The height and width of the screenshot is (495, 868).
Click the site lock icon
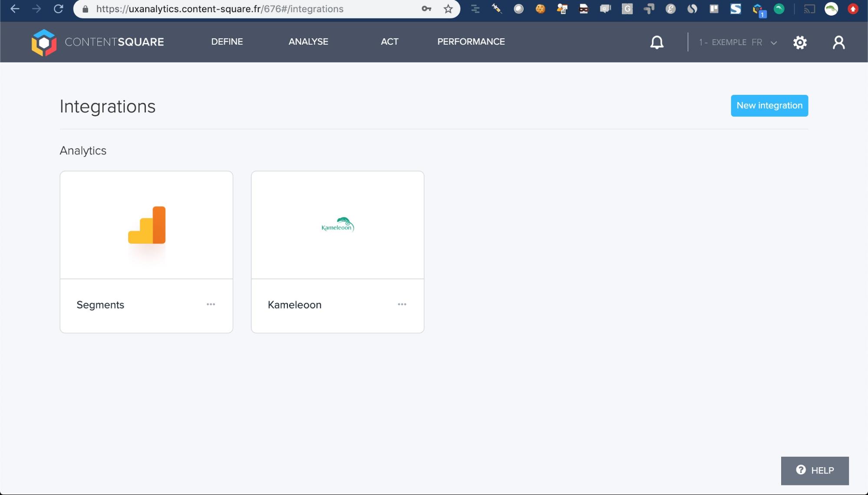pyautogui.click(x=86, y=9)
